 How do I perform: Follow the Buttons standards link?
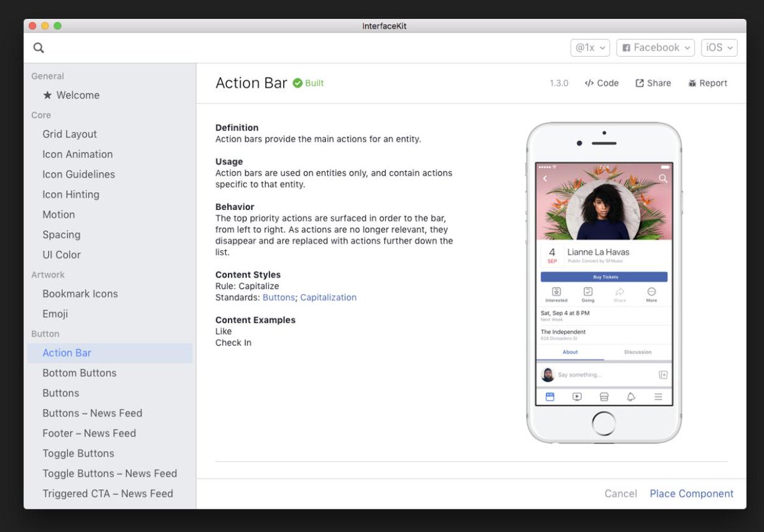(279, 298)
